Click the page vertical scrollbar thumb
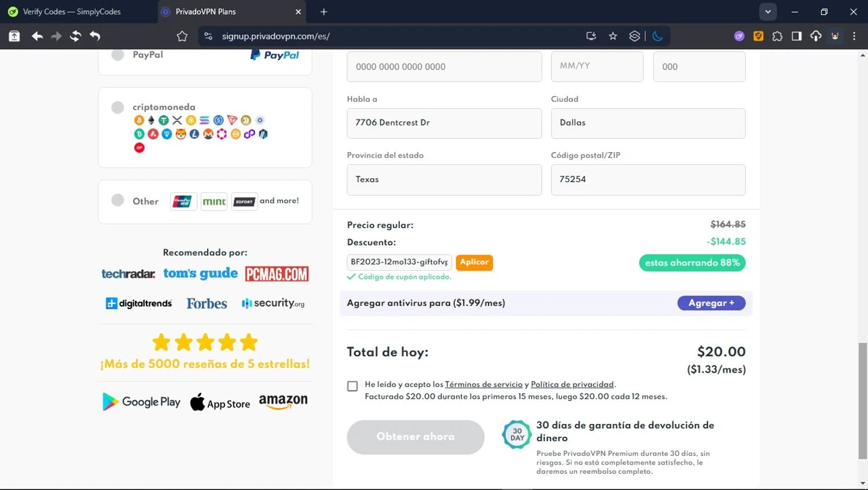The height and width of the screenshot is (490, 868). pyautogui.click(x=863, y=400)
